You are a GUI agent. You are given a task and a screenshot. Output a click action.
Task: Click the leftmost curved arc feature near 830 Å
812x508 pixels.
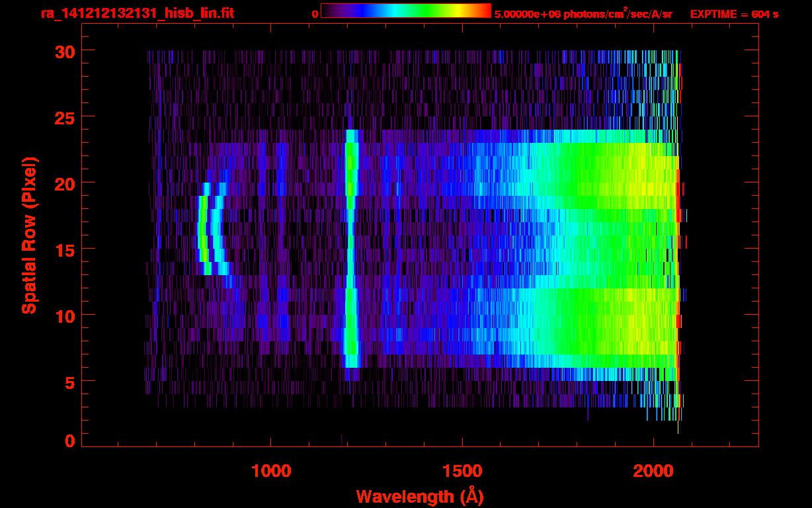204,228
